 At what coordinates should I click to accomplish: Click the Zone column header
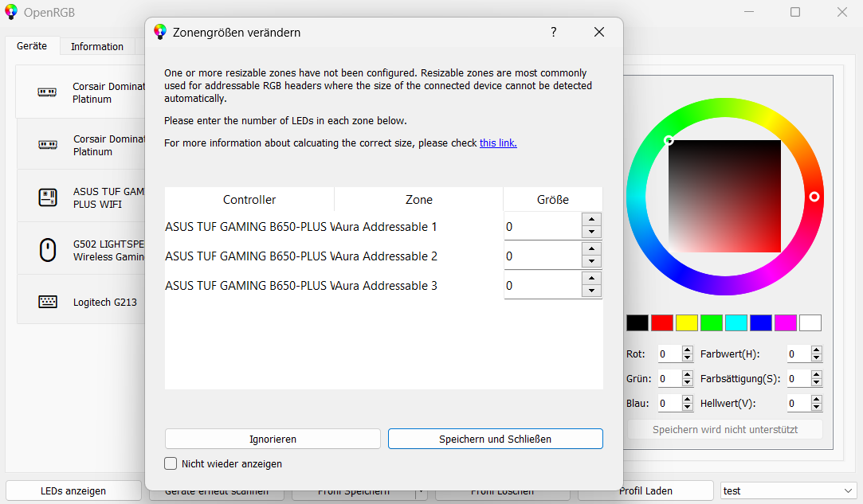coord(419,200)
